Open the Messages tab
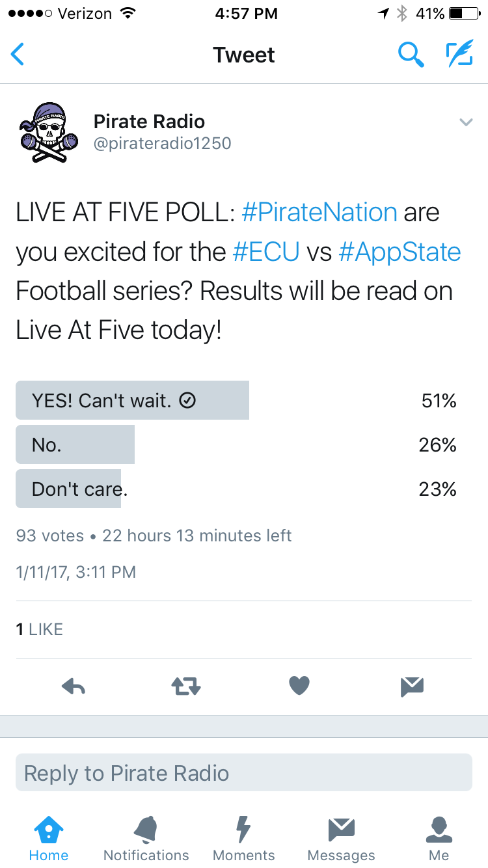Image resolution: width=488 pixels, height=868 pixels. coord(342,839)
